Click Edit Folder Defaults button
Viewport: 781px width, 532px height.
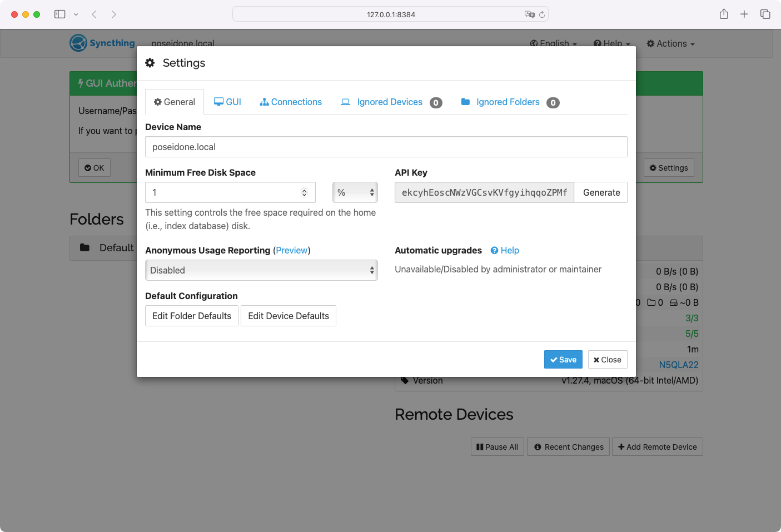point(192,316)
